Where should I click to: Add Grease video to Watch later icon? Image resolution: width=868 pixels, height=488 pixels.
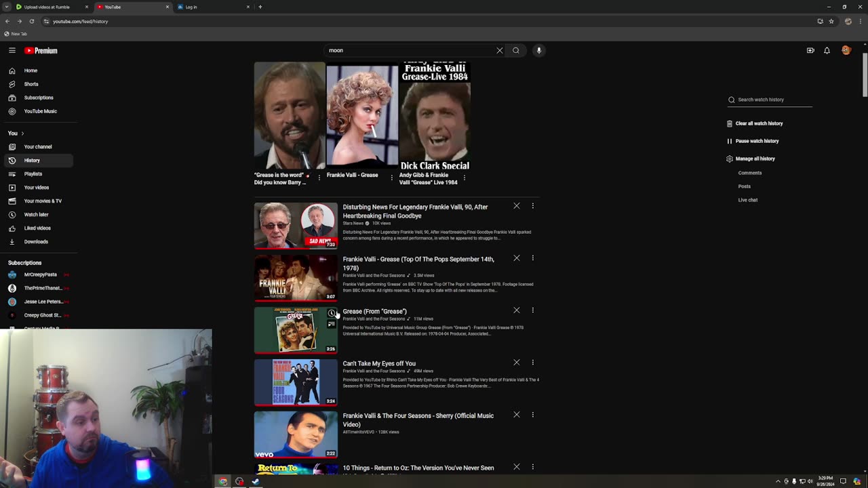[331, 313]
